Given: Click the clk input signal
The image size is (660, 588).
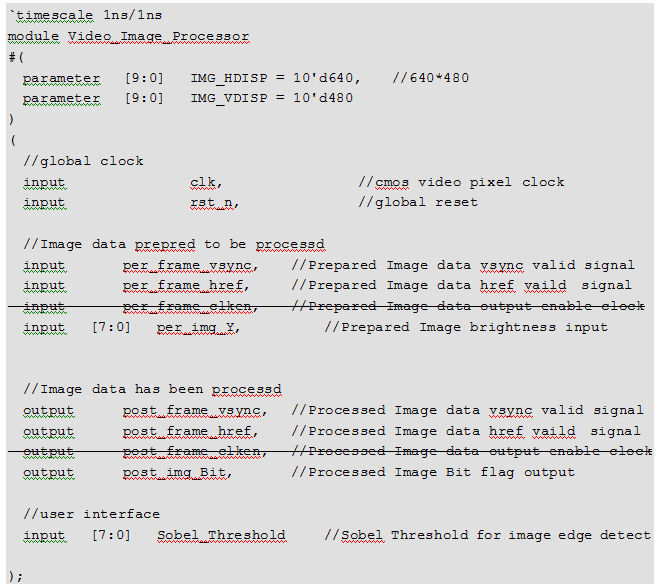Looking at the screenshot, I should 203,182.
